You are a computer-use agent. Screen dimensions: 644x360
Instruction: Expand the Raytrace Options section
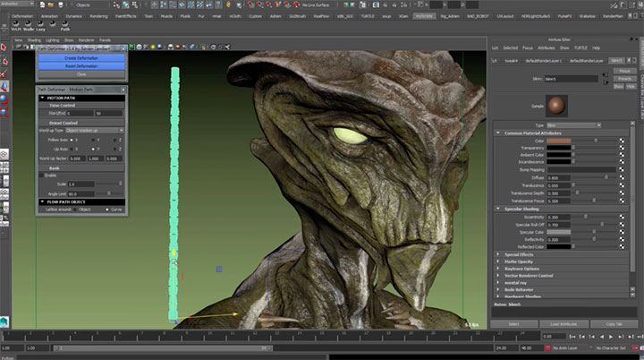click(x=498, y=269)
